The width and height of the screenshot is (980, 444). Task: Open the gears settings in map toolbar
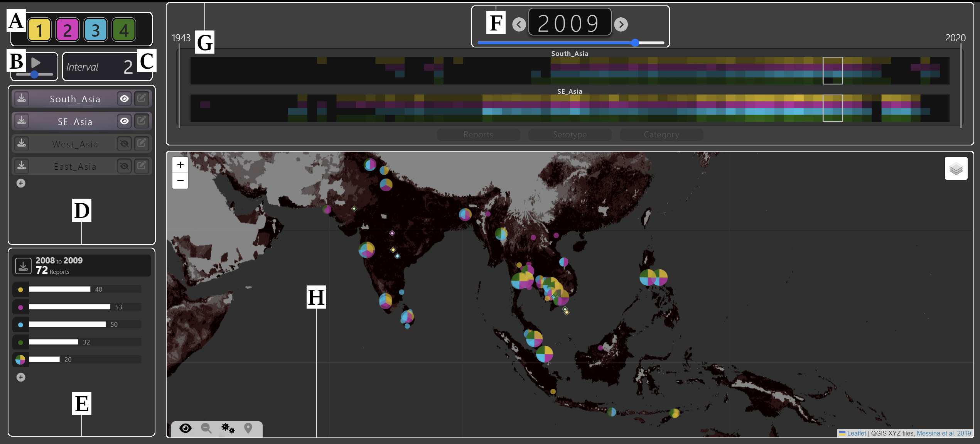click(x=228, y=428)
